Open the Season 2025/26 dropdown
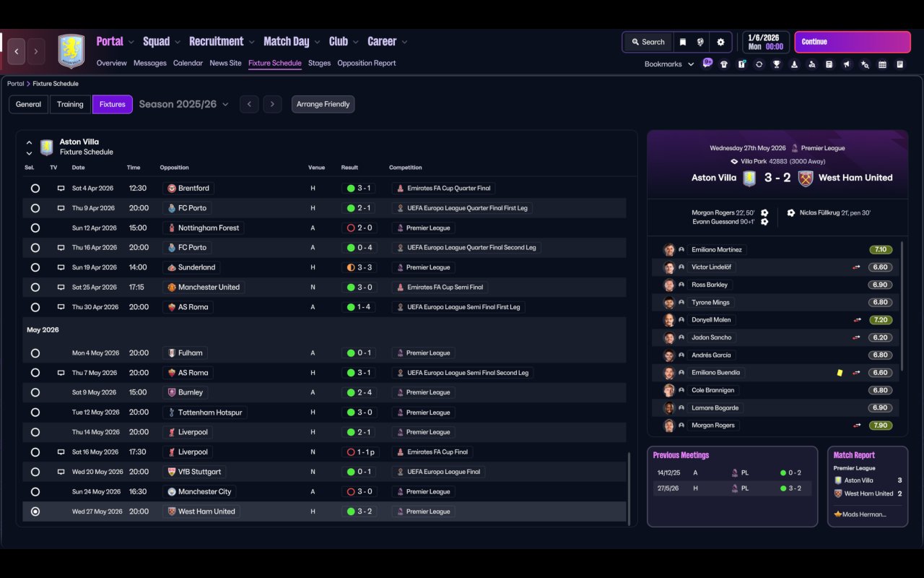 coord(184,104)
